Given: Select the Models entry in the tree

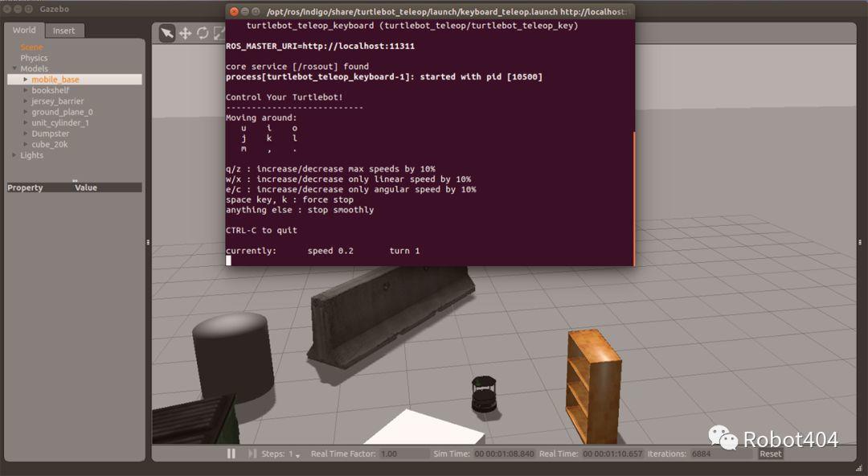Looking at the screenshot, I should pos(35,68).
